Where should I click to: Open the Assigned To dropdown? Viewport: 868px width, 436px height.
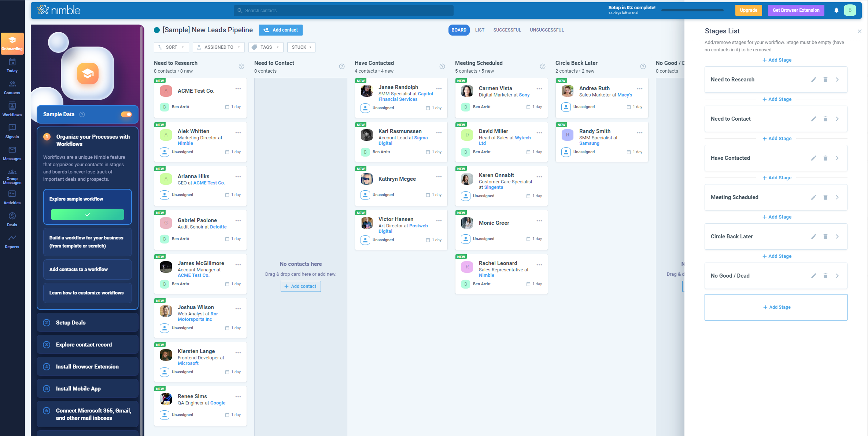click(219, 47)
